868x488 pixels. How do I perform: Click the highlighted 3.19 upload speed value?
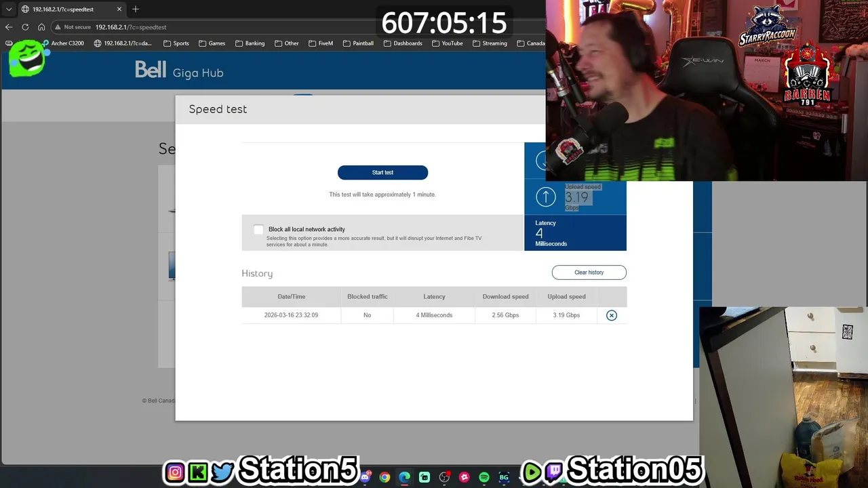point(577,197)
